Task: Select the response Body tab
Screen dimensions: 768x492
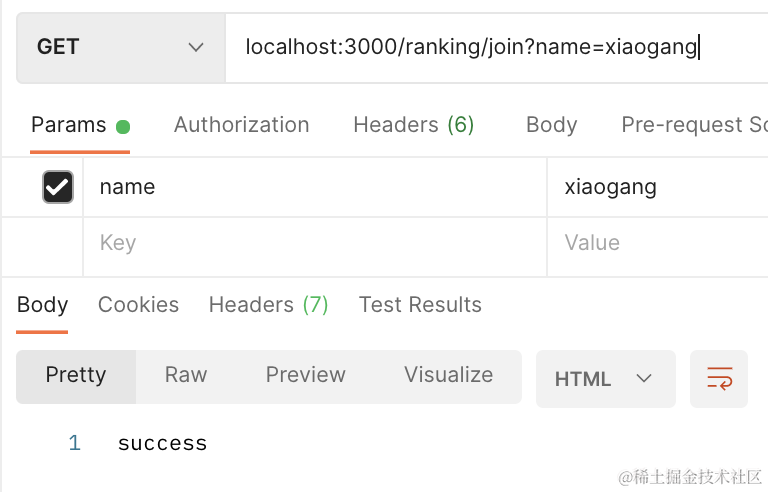Action: 42,305
